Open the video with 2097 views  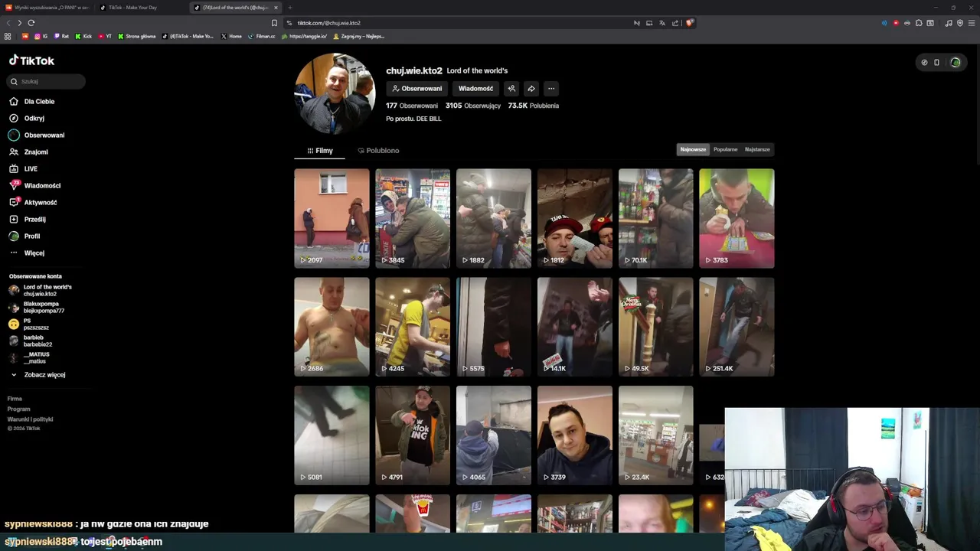pyautogui.click(x=332, y=218)
